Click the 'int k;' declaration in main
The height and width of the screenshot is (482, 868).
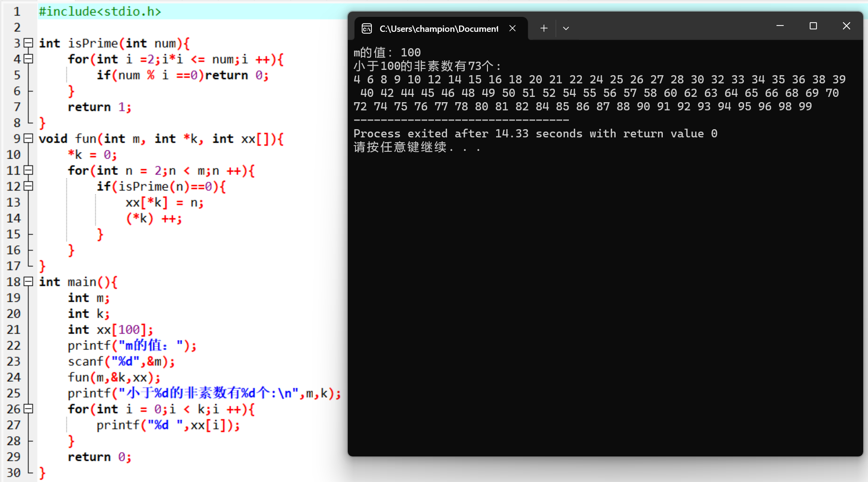(89, 313)
